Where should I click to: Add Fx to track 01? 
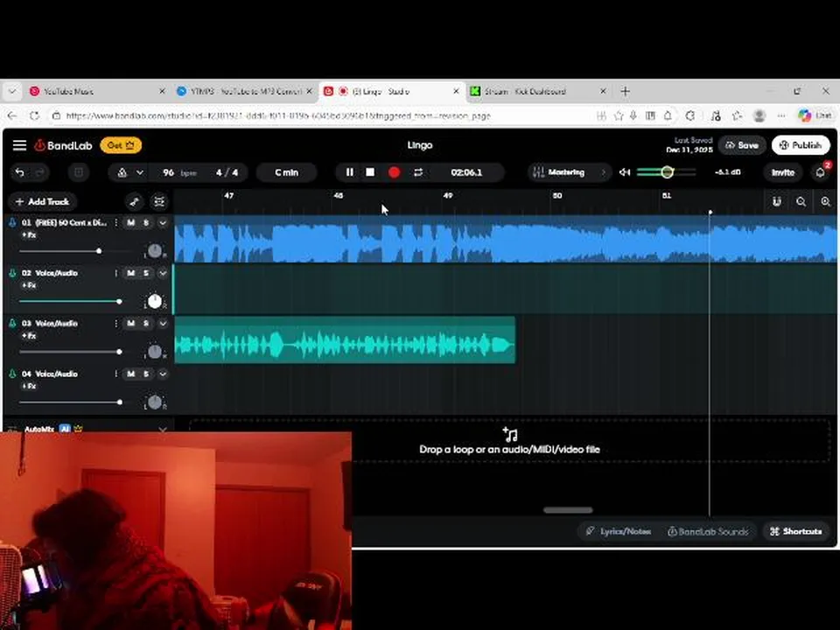29,235
